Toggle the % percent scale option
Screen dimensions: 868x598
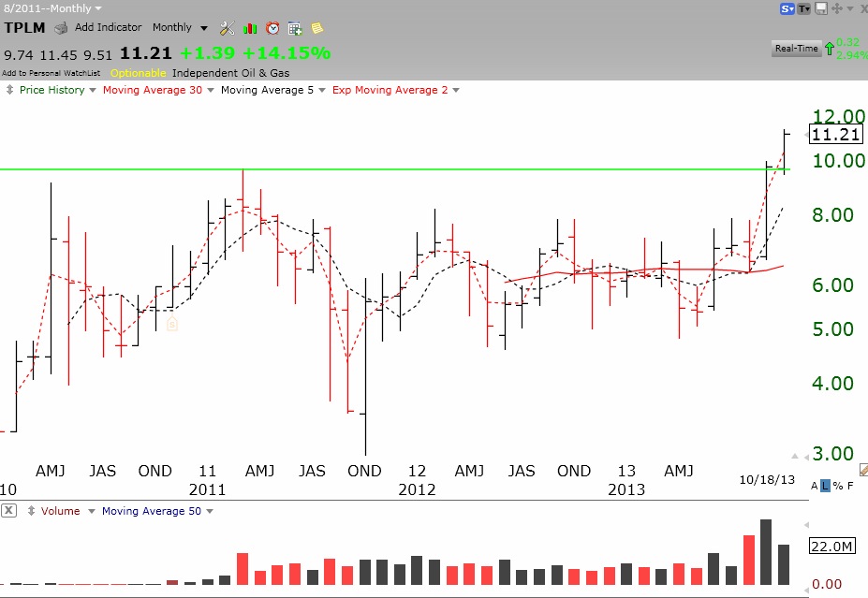point(837,485)
